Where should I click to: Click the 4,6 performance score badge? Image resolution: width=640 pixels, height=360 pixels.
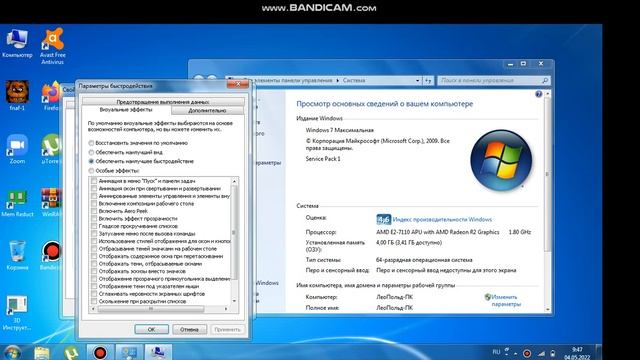coord(383,219)
